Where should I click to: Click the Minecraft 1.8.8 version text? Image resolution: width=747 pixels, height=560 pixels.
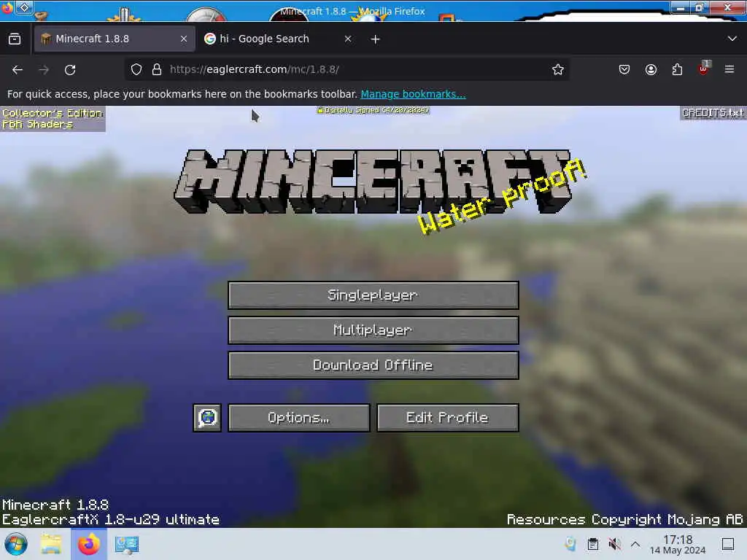point(55,505)
